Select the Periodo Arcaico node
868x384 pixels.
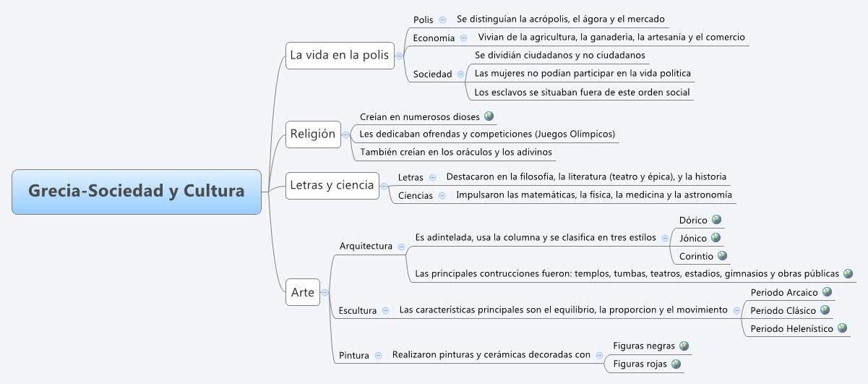[784, 293]
